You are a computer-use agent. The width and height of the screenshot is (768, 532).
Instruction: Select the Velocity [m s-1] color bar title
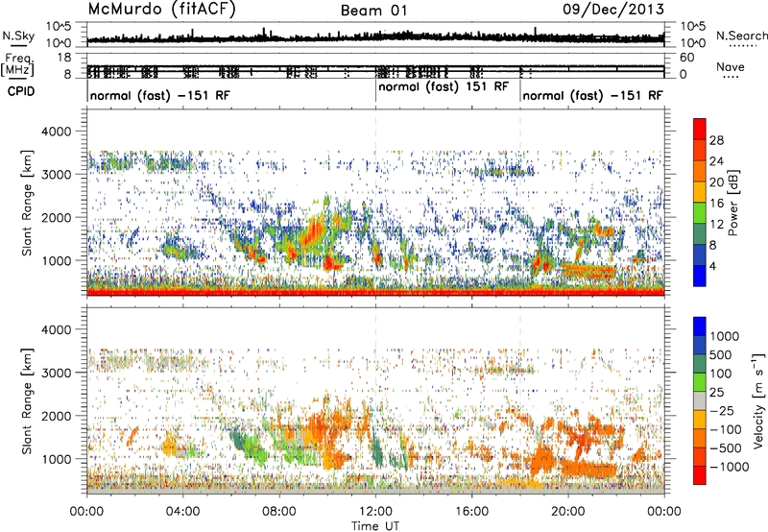click(x=758, y=400)
